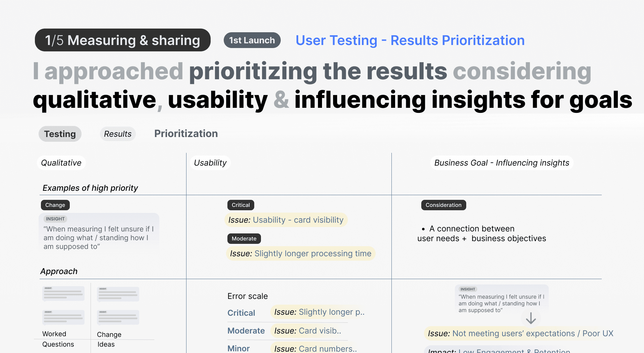Switch to the Results tab
Viewport: 644px width, 353px height.
[118, 134]
